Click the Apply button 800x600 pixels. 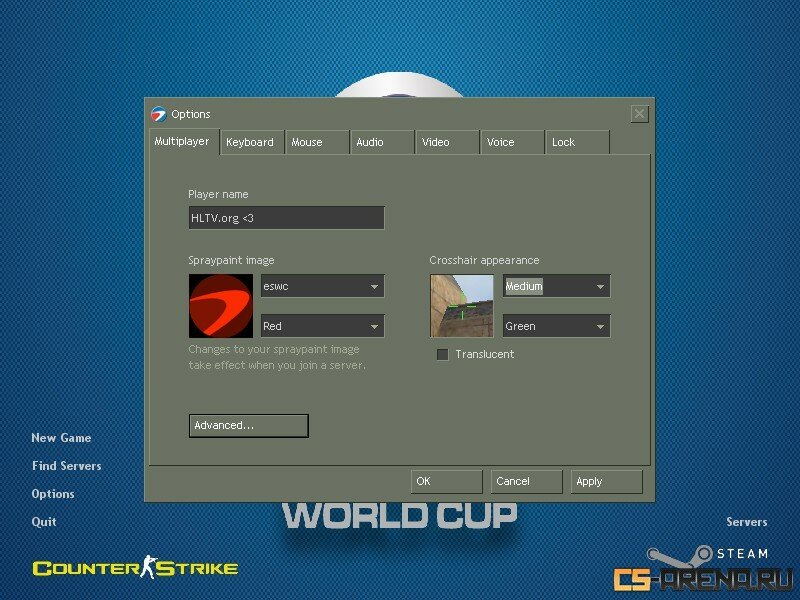(x=607, y=481)
